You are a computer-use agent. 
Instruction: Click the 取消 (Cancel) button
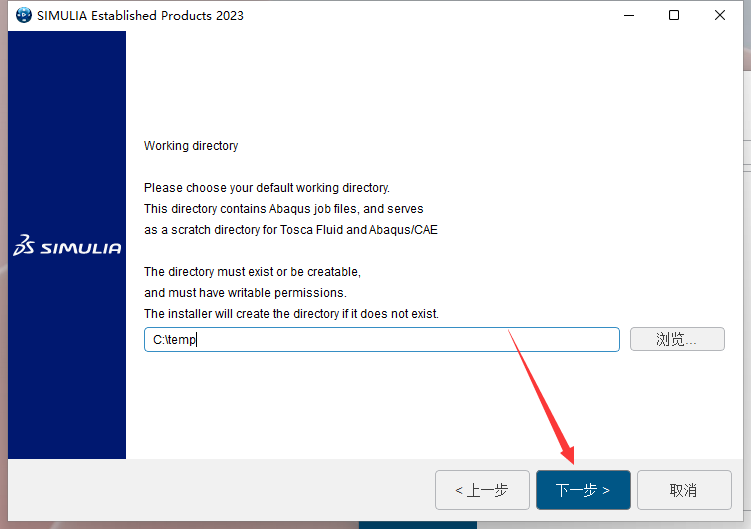pyautogui.click(x=684, y=490)
